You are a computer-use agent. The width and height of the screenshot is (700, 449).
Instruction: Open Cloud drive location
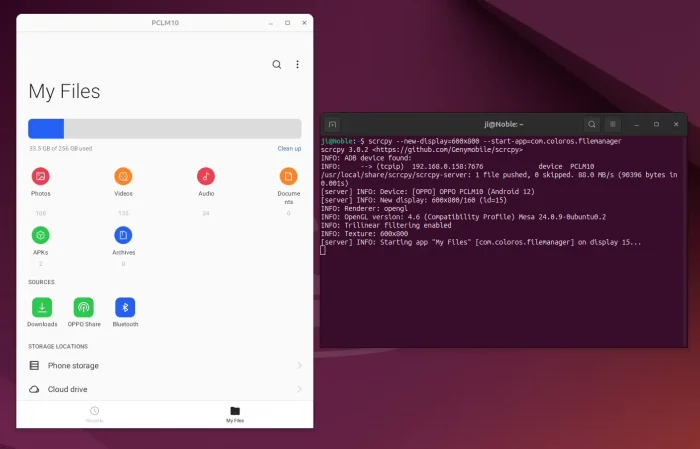(165, 389)
